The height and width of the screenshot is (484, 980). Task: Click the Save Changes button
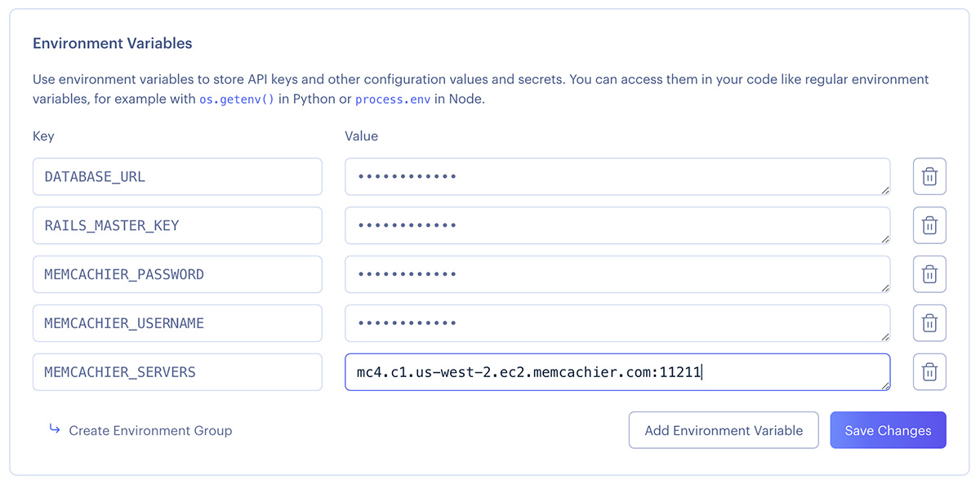(x=888, y=430)
